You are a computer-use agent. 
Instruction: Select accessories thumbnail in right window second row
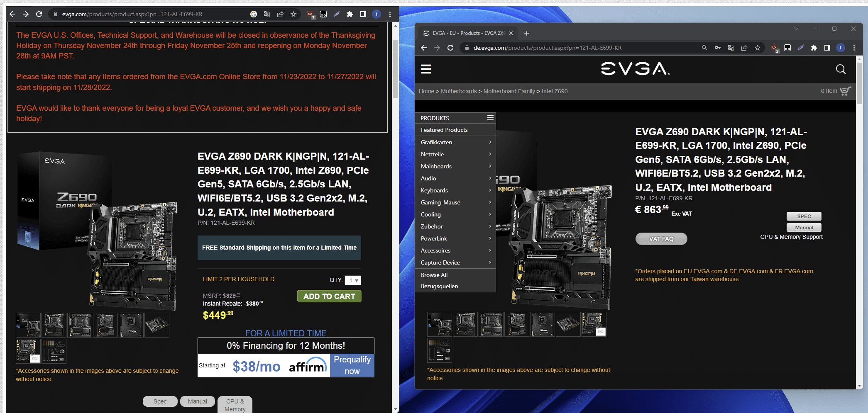tap(440, 350)
